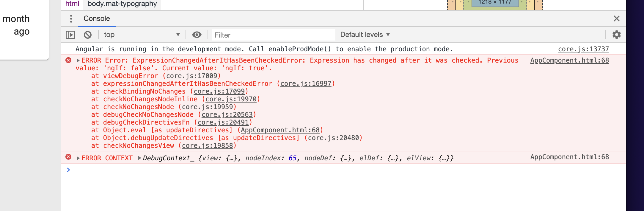Open core.js:20563 in debugCheckNoChangesNode line

(x=227, y=115)
